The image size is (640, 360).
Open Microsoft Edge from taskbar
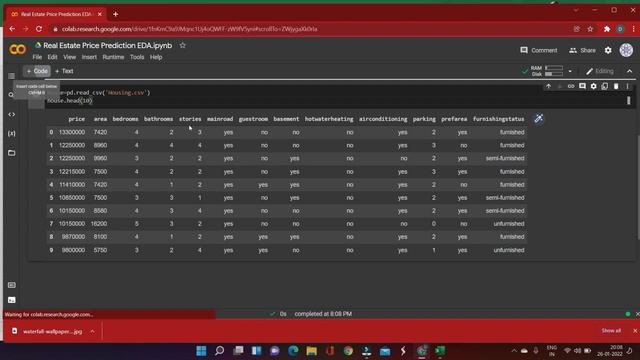click(x=293, y=351)
